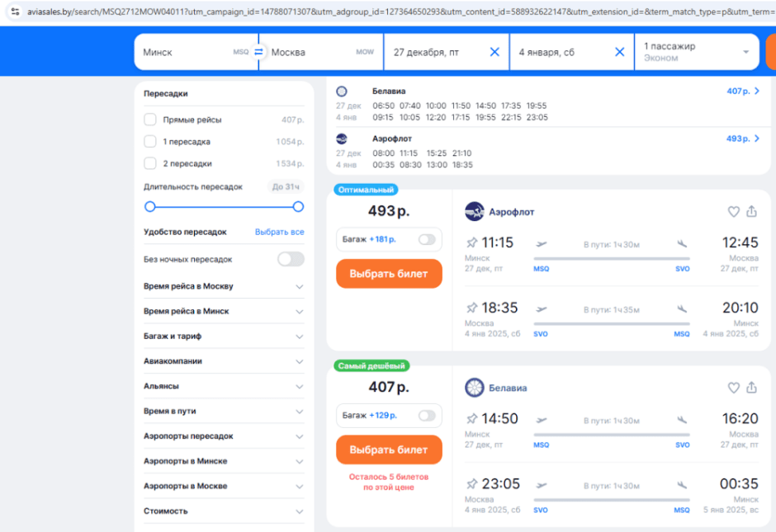Viewport: 776px width, 532px height.
Task: Click the heart icon on the Белавиа ticket
Action: (733, 387)
